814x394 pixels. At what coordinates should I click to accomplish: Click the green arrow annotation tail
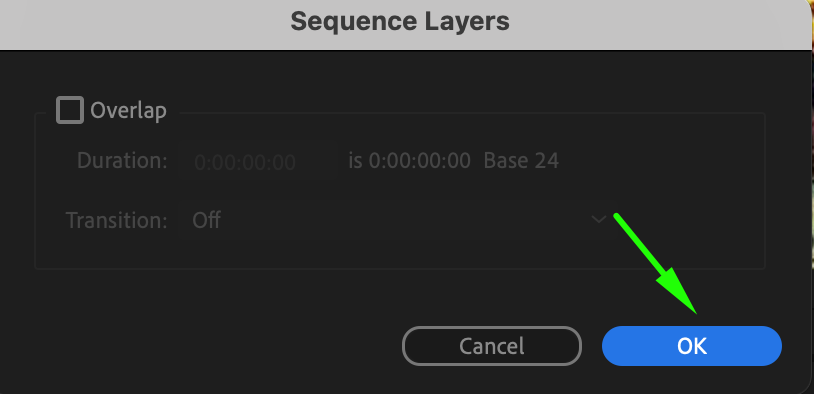click(618, 217)
